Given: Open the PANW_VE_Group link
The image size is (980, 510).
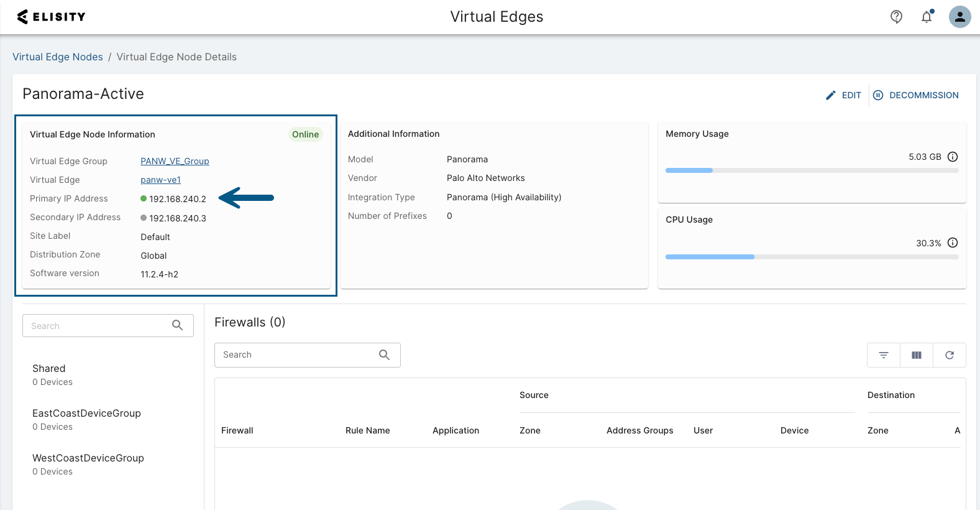Looking at the screenshot, I should (175, 161).
